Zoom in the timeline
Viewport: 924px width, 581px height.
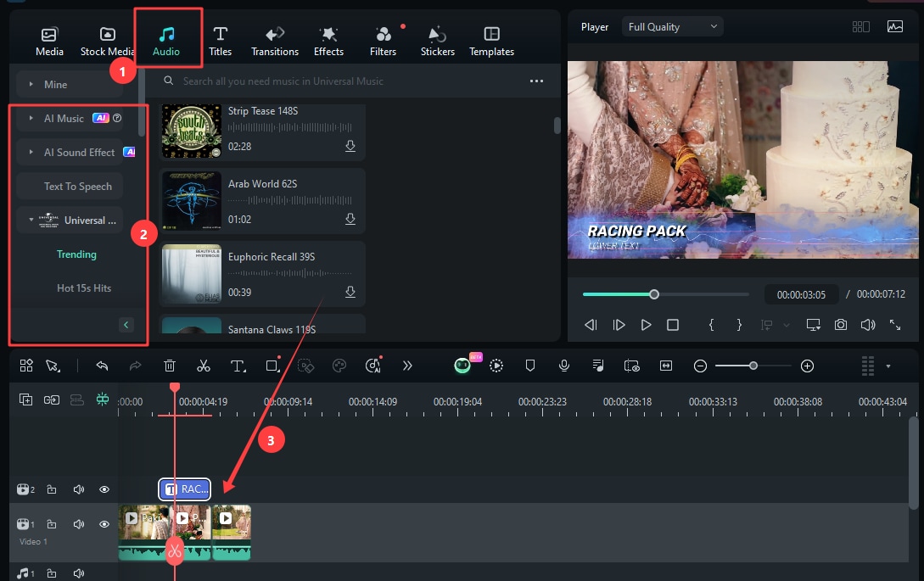click(x=807, y=366)
